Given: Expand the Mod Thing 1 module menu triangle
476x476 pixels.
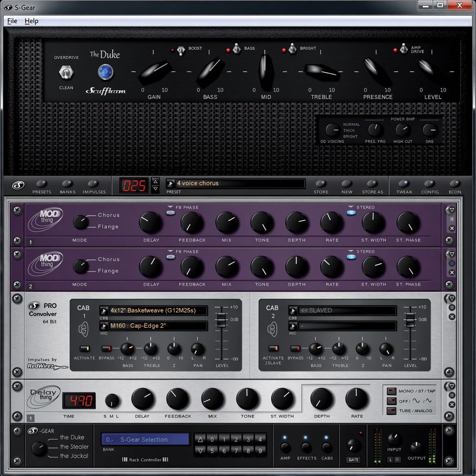Looking at the screenshot, I should tap(452, 210).
